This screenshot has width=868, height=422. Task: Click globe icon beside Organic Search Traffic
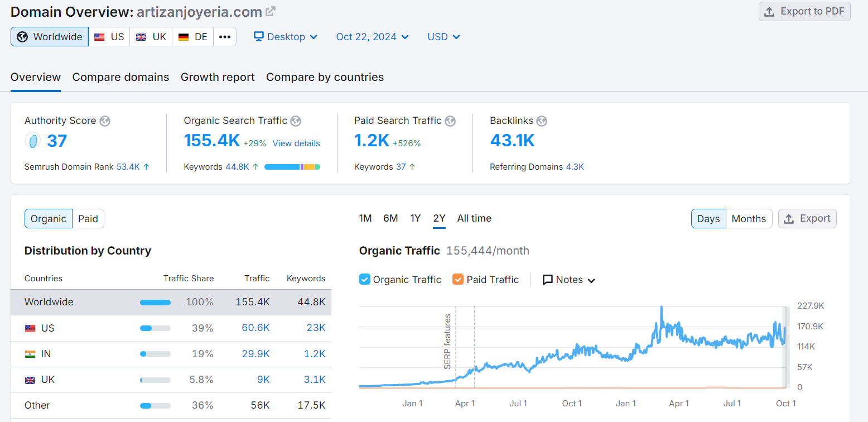[x=296, y=121]
